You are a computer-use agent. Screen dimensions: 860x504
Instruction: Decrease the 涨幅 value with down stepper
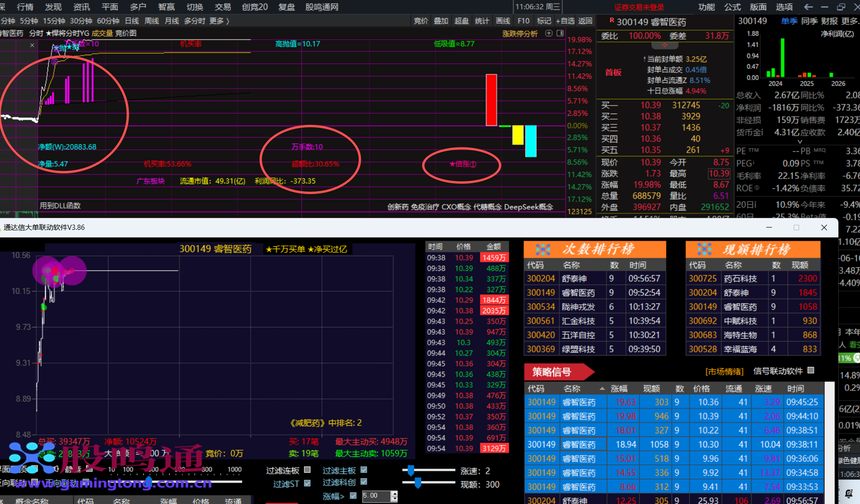click(394, 499)
